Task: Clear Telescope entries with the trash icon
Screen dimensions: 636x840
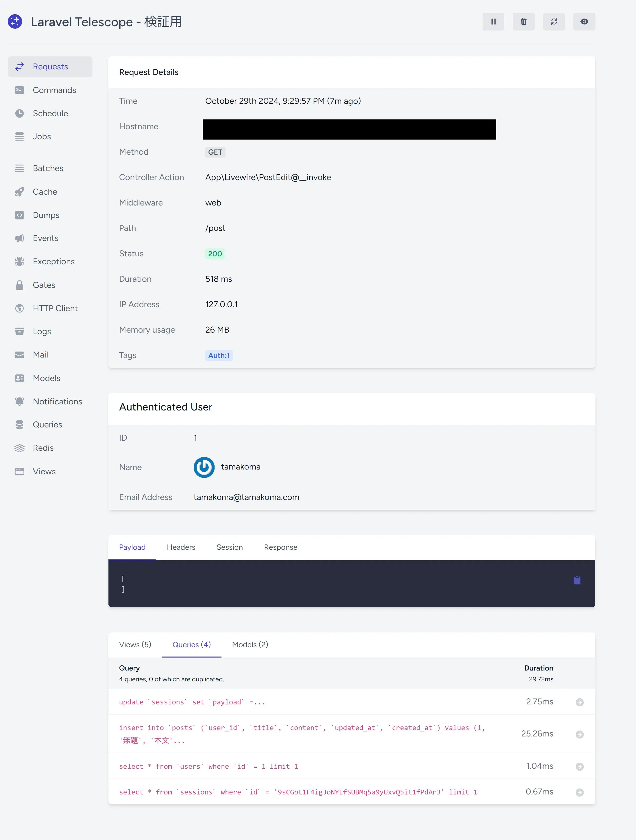Action: pos(524,22)
